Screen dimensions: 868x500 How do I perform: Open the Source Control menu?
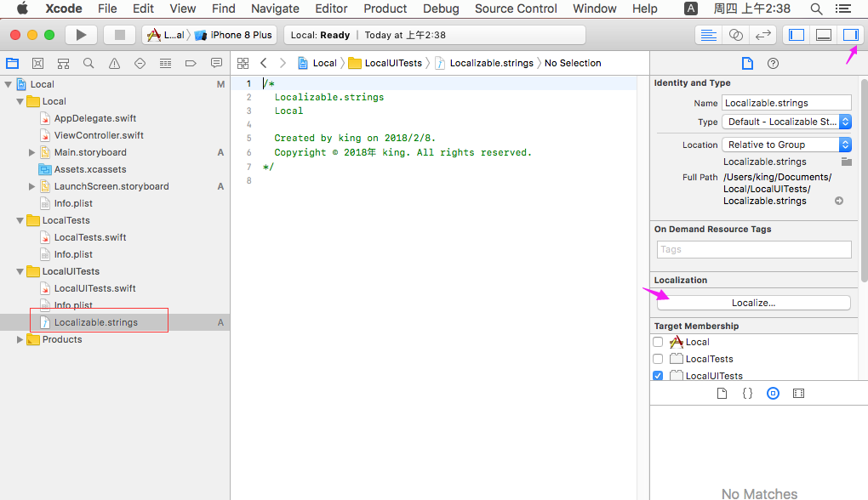coord(516,9)
